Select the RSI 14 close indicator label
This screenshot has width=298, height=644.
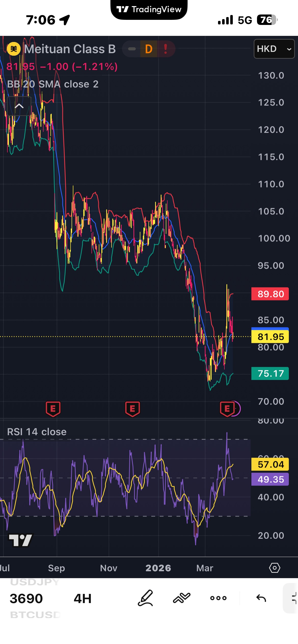coord(37,432)
